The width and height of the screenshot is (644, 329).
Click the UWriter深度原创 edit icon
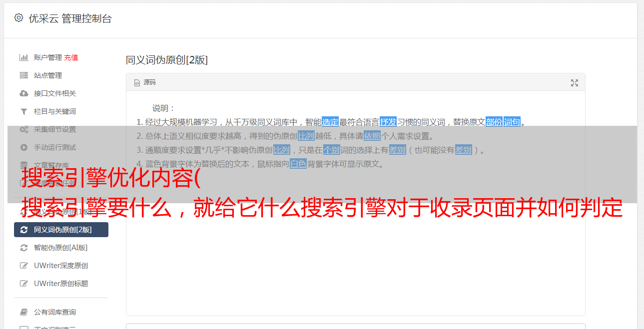(x=23, y=266)
